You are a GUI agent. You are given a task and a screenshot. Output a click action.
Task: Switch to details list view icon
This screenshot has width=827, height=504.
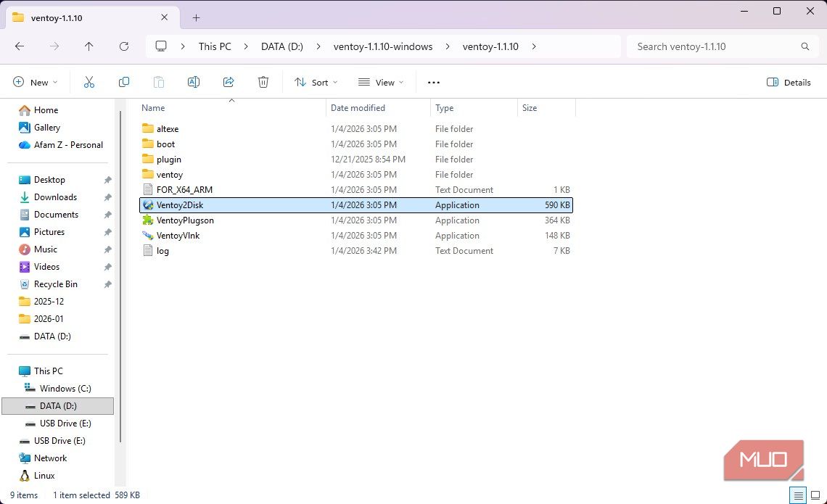click(798, 495)
